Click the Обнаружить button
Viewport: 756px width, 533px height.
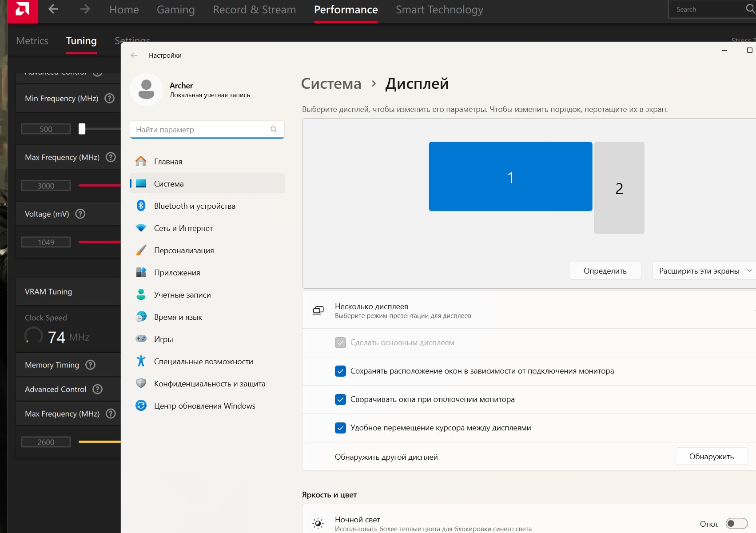(712, 456)
